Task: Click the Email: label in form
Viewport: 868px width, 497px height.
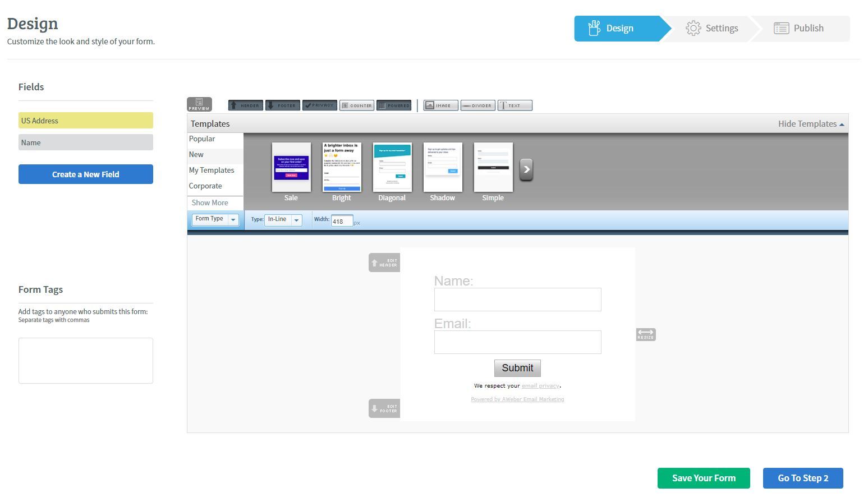Action: click(452, 324)
